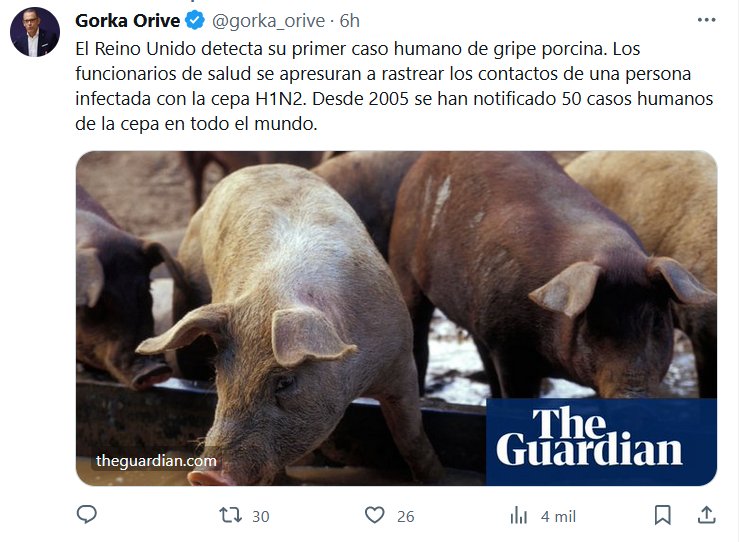Screen dimensions: 740x542
Task: Open the @gorka_orive handle link
Action: [268, 21]
